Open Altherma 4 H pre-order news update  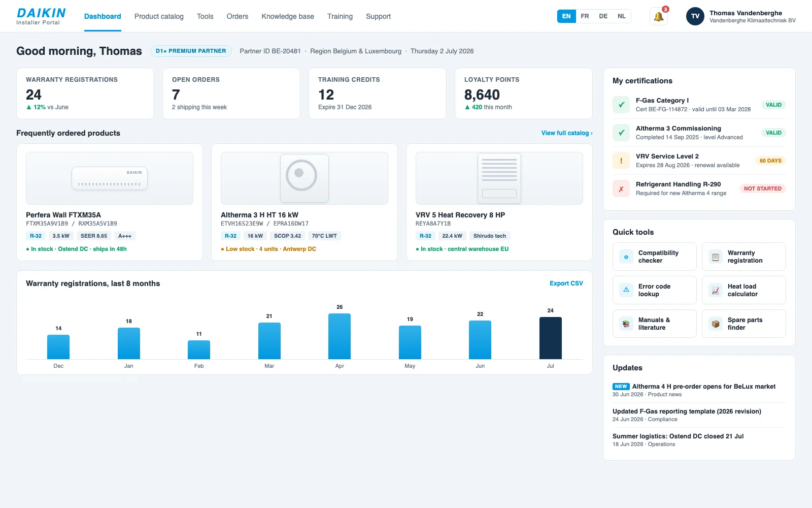point(699,390)
